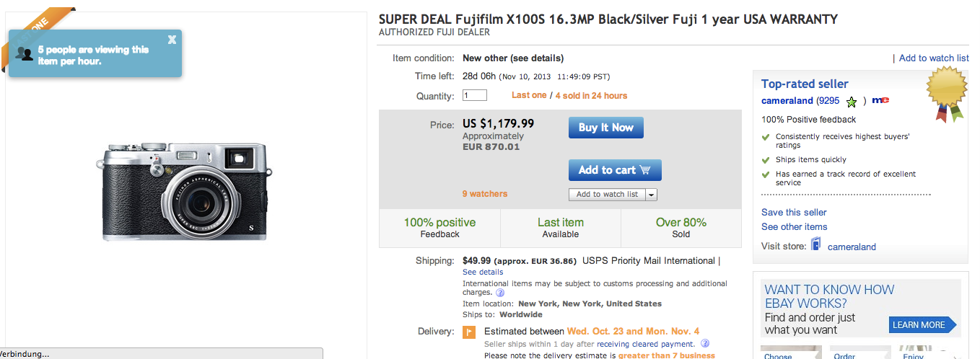Click into the Quantity field
Image resolution: width=980 pixels, height=359 pixels.
[475, 95]
